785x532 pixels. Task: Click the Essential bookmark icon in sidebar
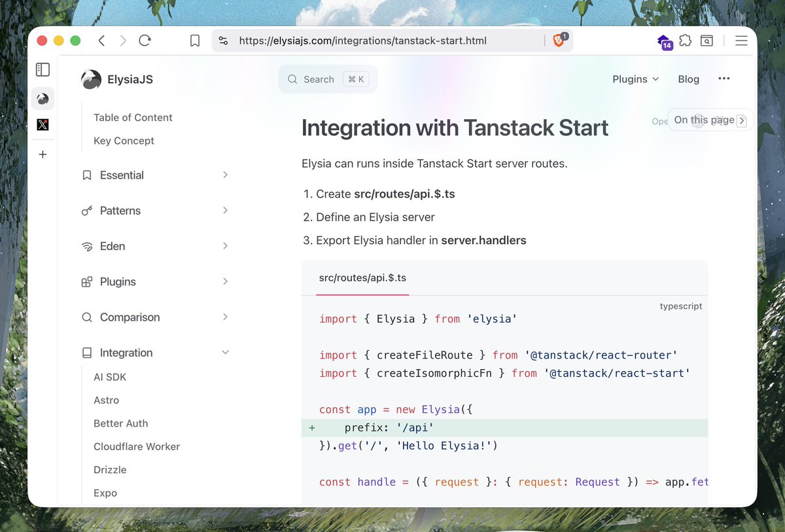tap(87, 175)
